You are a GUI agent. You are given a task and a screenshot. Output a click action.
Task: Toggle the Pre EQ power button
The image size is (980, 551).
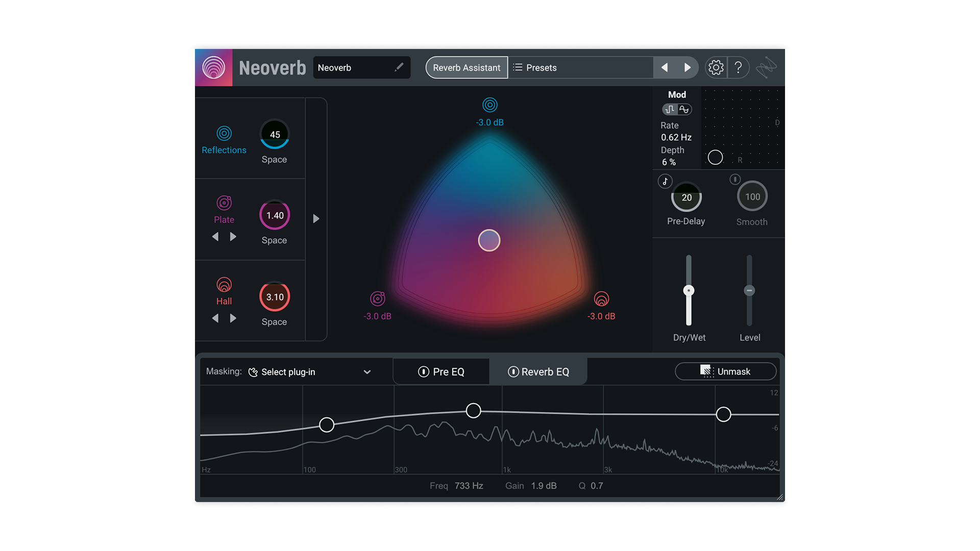[423, 372]
